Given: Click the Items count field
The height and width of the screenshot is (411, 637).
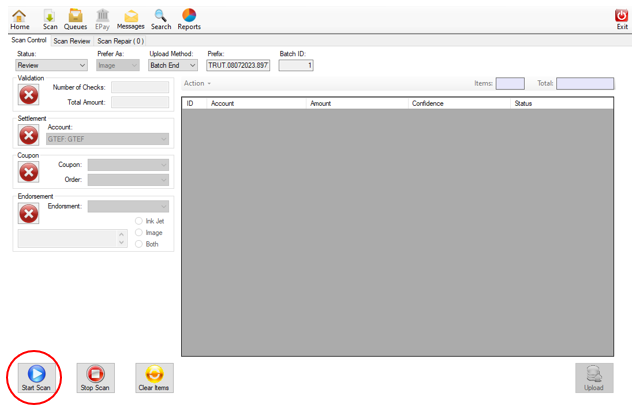Looking at the screenshot, I should click(x=510, y=84).
